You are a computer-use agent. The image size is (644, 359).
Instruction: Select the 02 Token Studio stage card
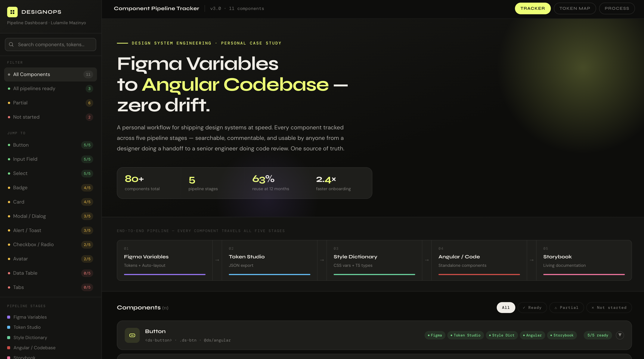click(x=270, y=261)
